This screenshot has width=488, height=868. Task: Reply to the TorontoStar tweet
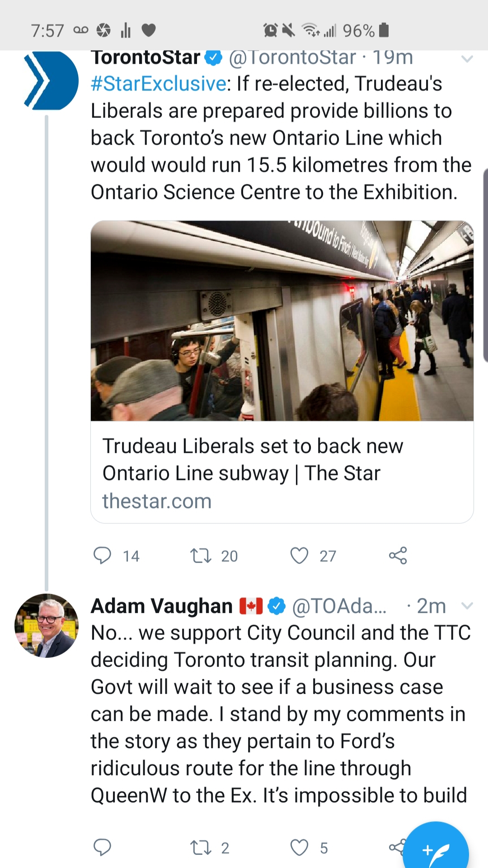click(x=102, y=555)
